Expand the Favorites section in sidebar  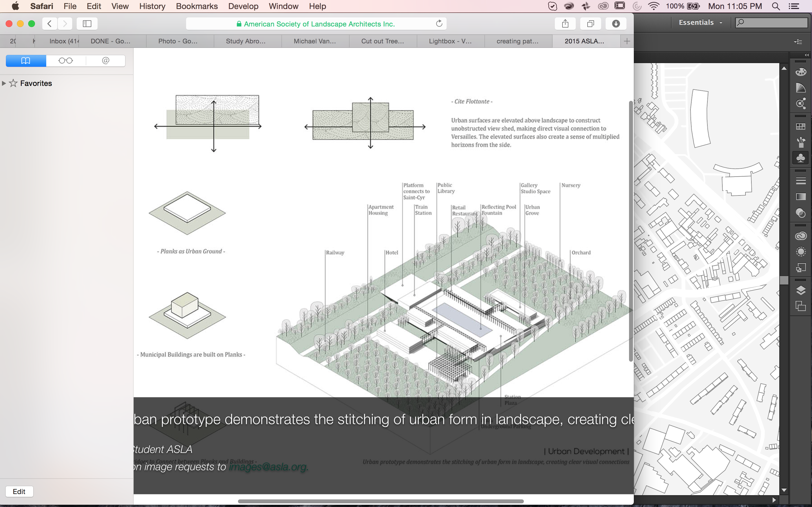click(x=5, y=83)
